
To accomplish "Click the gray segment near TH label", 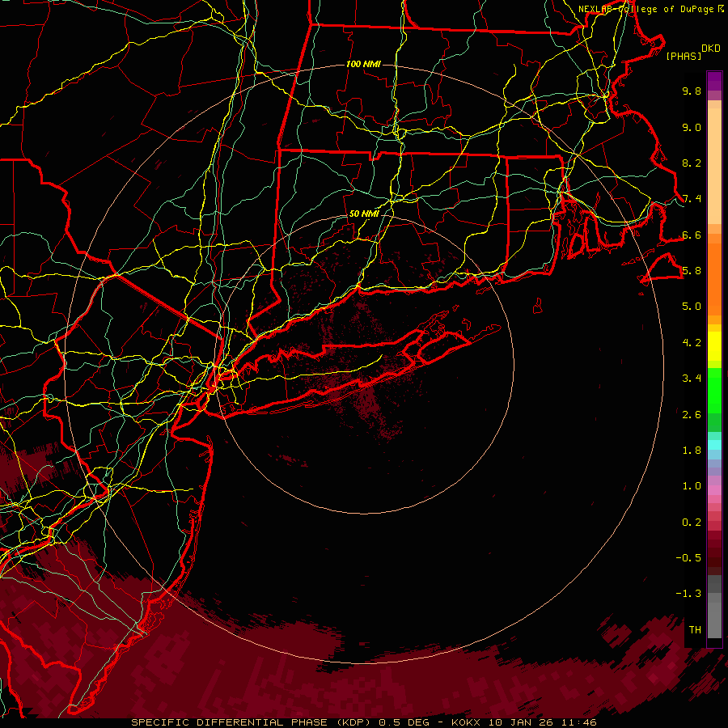I will tap(714, 622).
